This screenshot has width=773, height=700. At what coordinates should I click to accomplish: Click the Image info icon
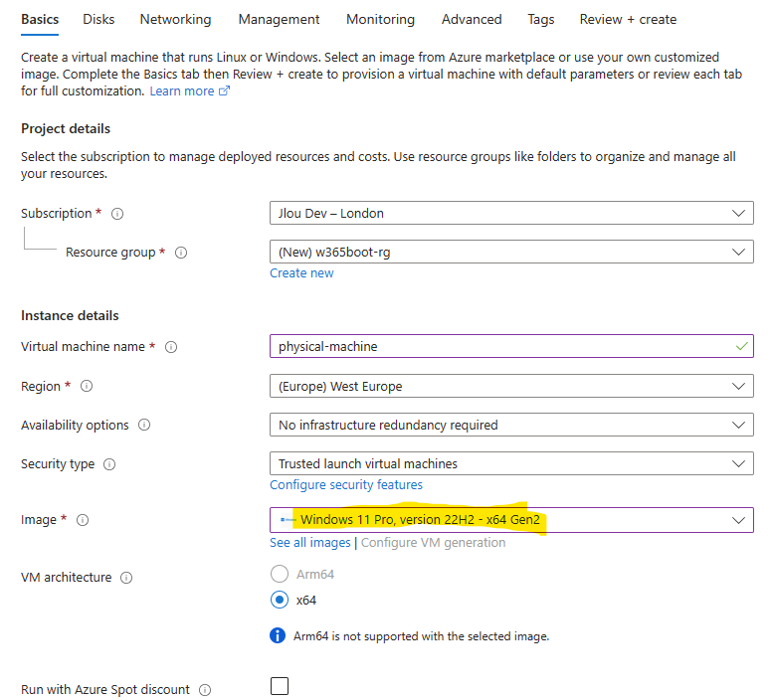tap(83, 520)
